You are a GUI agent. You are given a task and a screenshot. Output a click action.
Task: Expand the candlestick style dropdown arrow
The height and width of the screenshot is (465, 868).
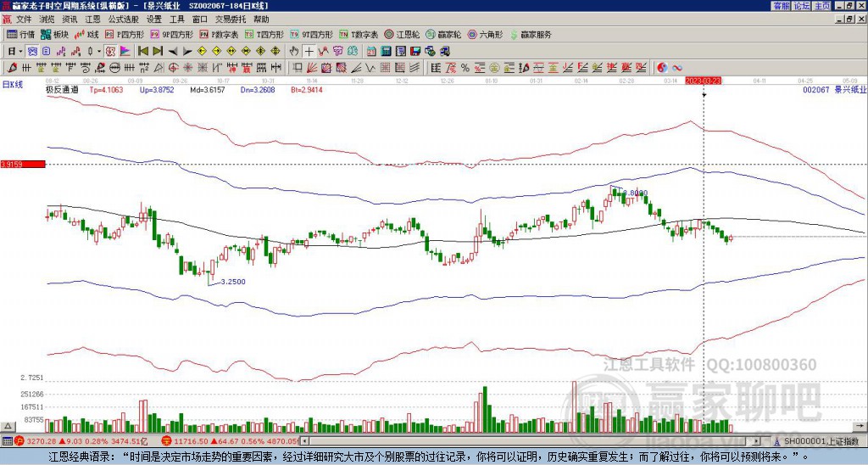click(x=99, y=52)
